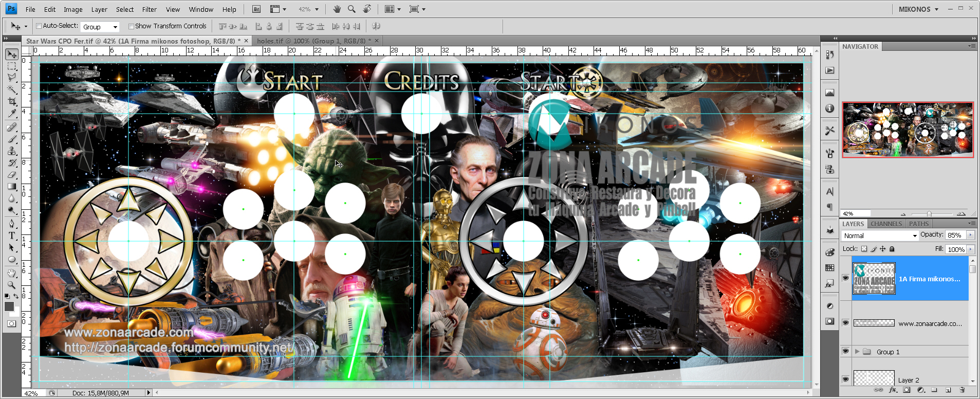The image size is (980, 399).
Task: Enable Show Transform Controls checkbox
Action: [131, 26]
